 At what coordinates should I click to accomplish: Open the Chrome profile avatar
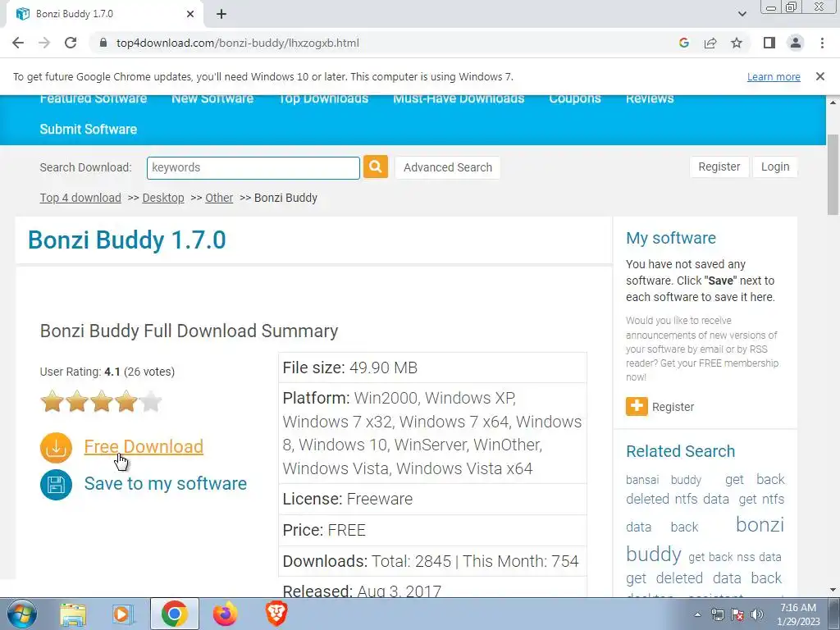796,43
